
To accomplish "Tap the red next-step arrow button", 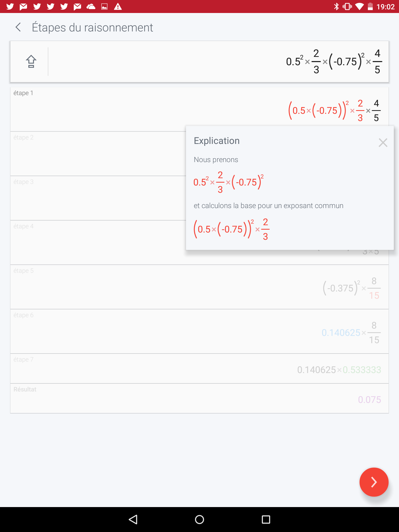I will tap(374, 482).
